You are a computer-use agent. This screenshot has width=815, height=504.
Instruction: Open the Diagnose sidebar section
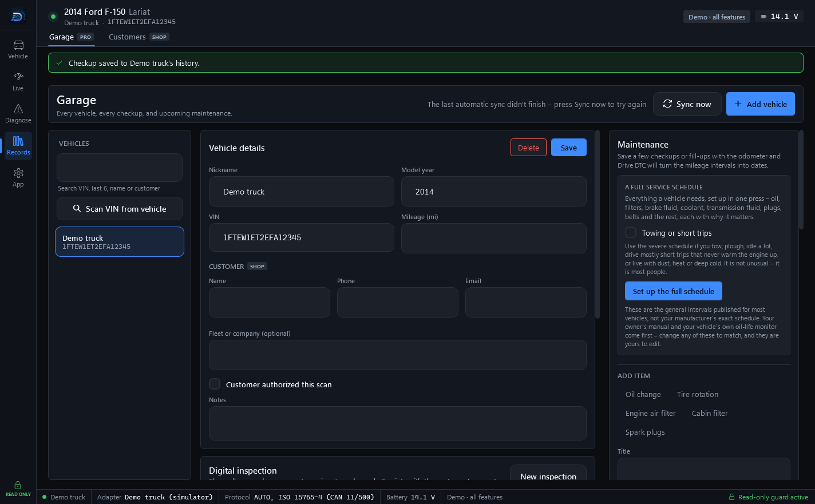point(18,113)
